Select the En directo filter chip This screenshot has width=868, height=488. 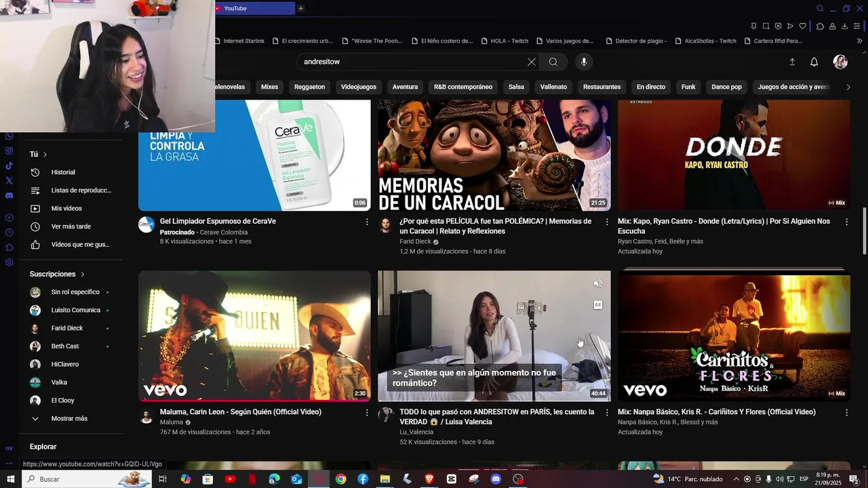[651, 87]
